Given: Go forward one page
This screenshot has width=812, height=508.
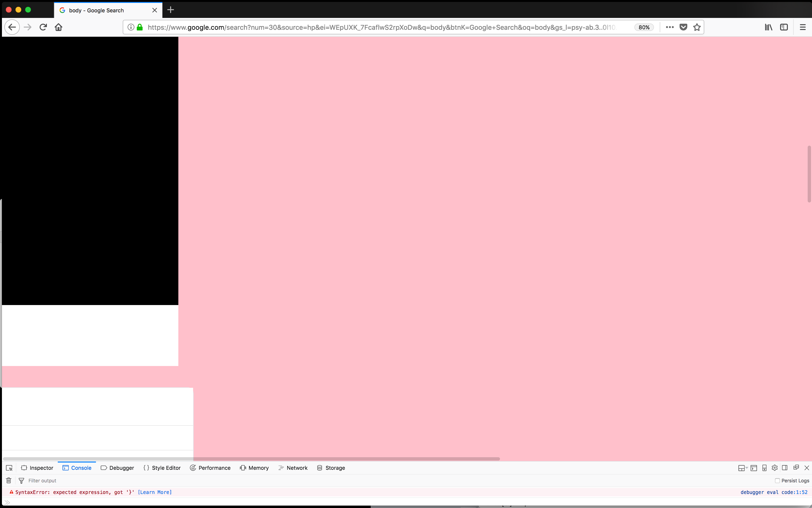Looking at the screenshot, I should click(x=28, y=27).
